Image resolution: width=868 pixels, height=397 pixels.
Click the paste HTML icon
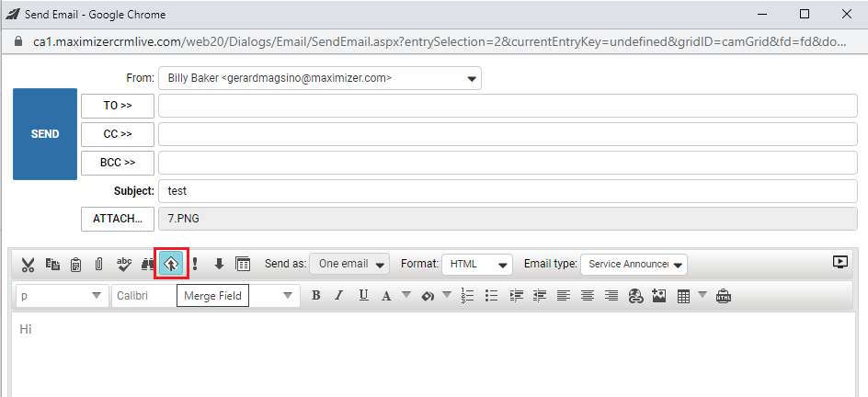point(724,295)
